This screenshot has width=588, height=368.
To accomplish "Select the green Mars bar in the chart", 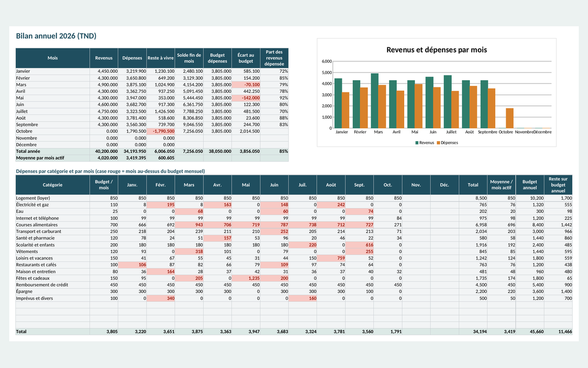I will (375, 101).
